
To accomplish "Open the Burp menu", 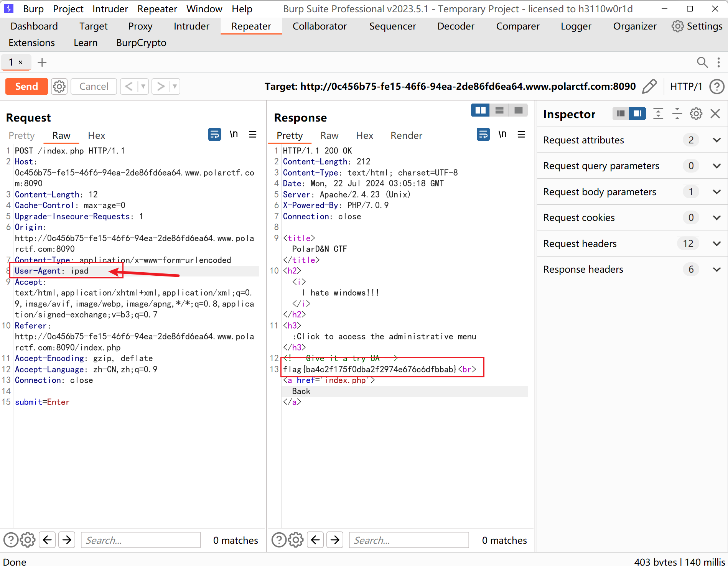I will [x=33, y=9].
